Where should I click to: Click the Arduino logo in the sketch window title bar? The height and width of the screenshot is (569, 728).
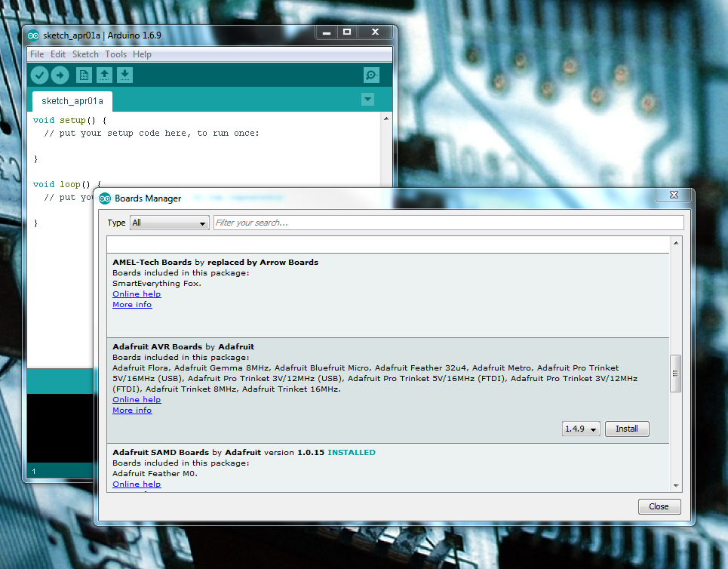click(x=33, y=35)
